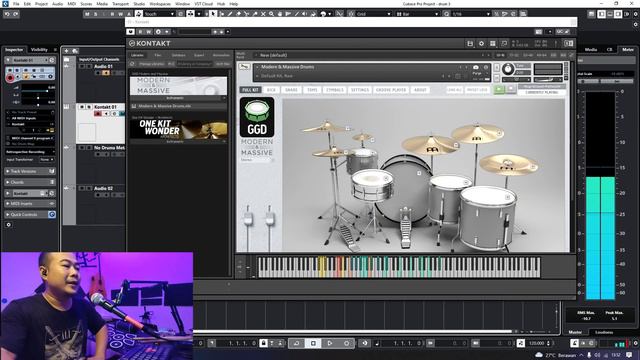The width and height of the screenshot is (640, 360).
Task: Click the green play button in GGD panel
Action: 499,89
